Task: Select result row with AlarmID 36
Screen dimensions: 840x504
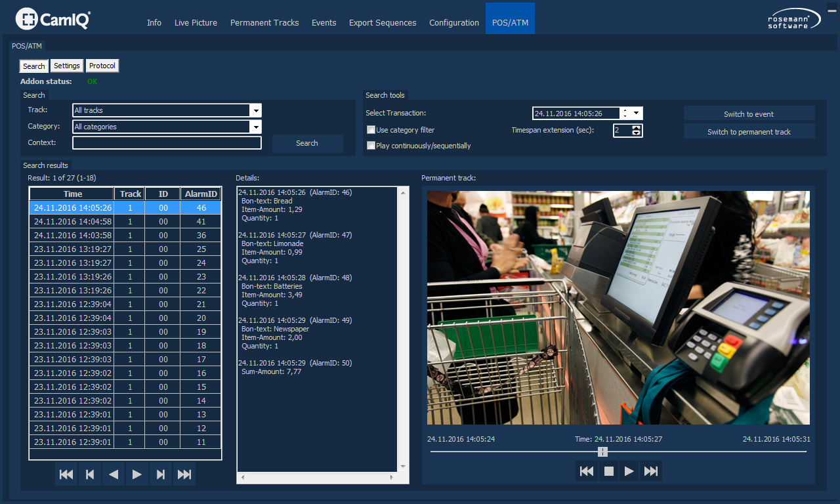Action: (125, 236)
